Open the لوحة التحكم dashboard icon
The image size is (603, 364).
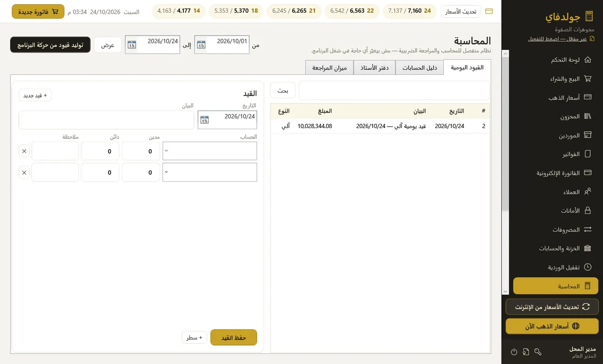coord(587,60)
